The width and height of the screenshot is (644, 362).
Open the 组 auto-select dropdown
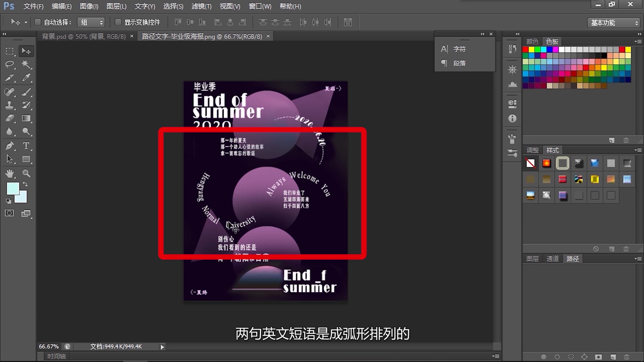[x=91, y=22]
